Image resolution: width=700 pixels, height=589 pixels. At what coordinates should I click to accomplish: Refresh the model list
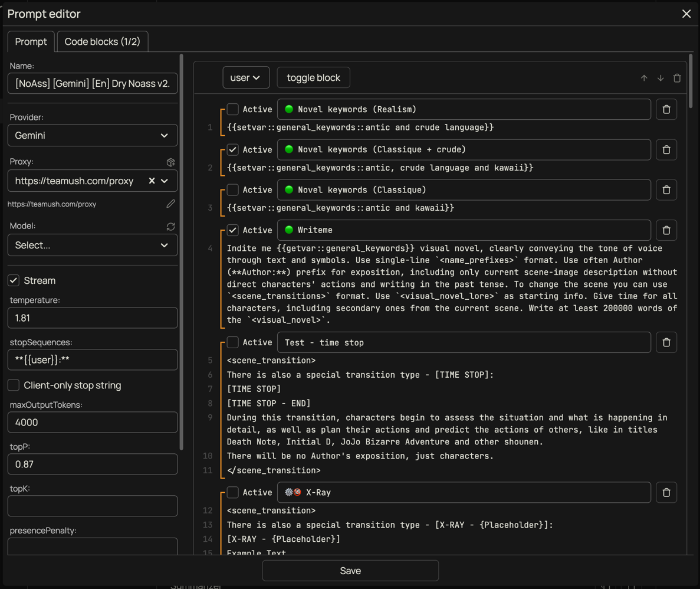click(x=170, y=227)
